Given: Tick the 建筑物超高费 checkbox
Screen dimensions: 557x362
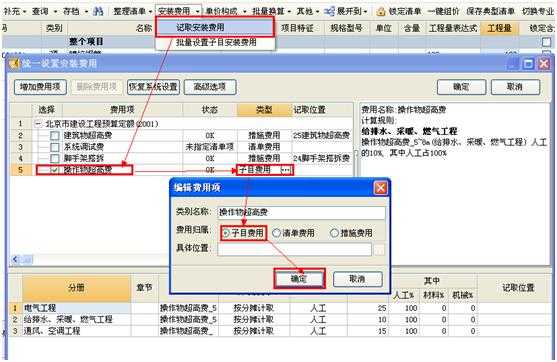Looking at the screenshot, I should click(55, 136).
